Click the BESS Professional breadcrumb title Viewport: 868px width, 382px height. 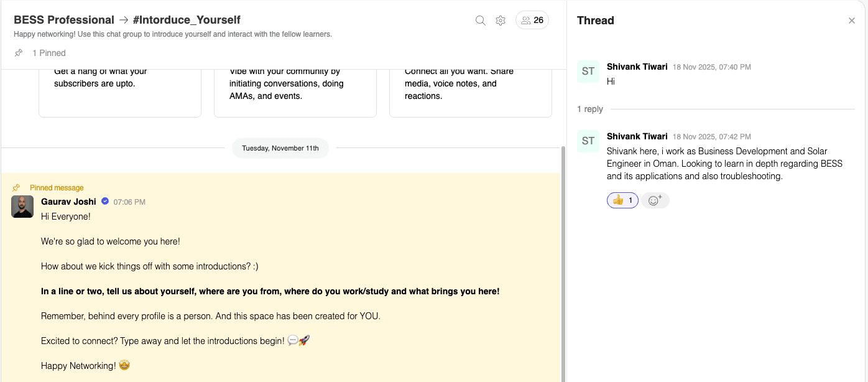click(x=64, y=20)
